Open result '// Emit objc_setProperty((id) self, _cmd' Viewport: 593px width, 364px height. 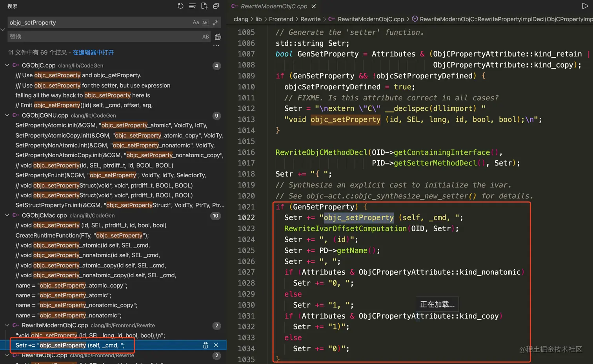pyautogui.click(x=84, y=105)
